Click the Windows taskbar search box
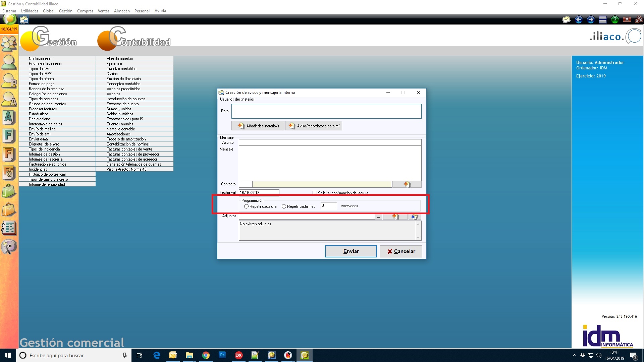The height and width of the screenshot is (362, 644). tap(73, 355)
